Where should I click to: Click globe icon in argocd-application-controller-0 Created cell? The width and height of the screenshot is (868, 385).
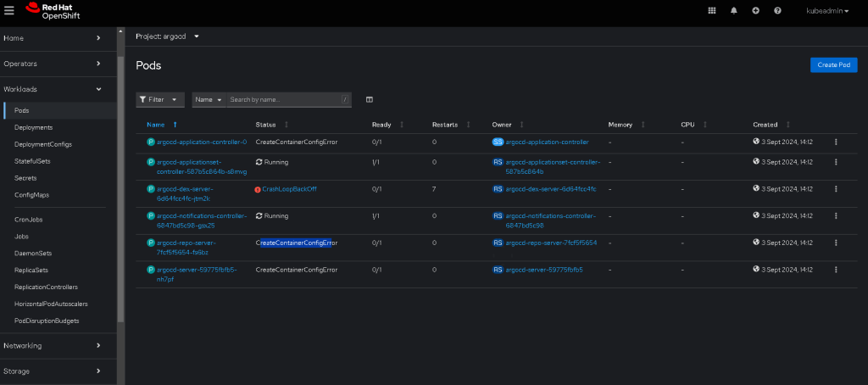pyautogui.click(x=756, y=142)
